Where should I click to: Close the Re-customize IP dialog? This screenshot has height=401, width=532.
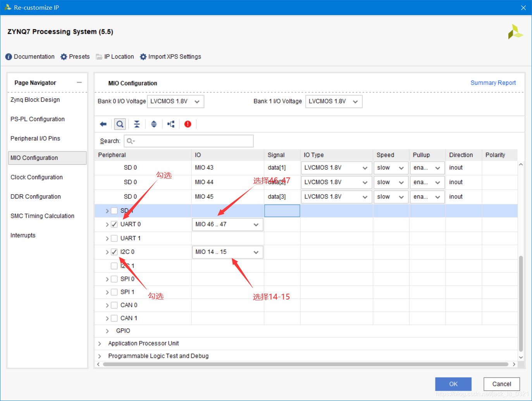(x=523, y=8)
